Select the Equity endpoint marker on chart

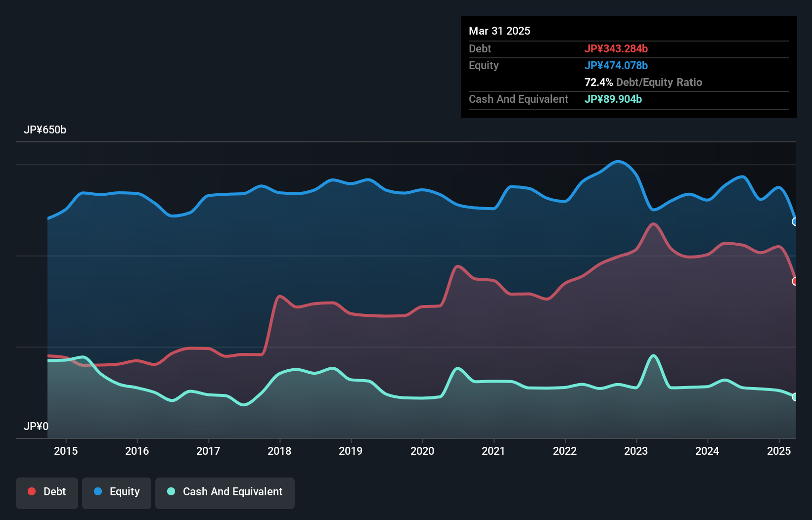(x=795, y=222)
